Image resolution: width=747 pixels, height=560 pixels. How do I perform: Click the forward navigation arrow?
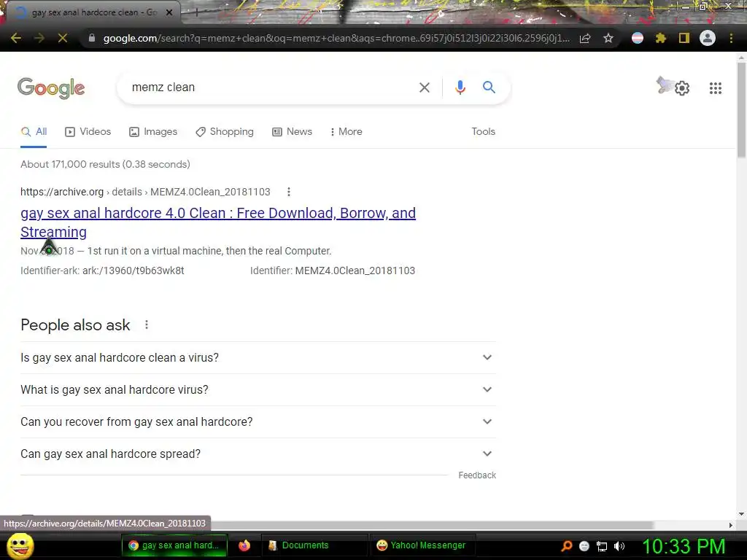click(39, 38)
